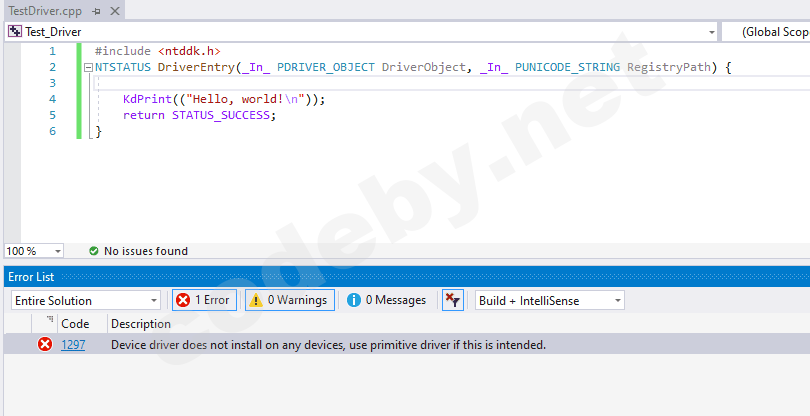Click the KdPrint call on line 4
810x416 pixels.
[147, 99]
